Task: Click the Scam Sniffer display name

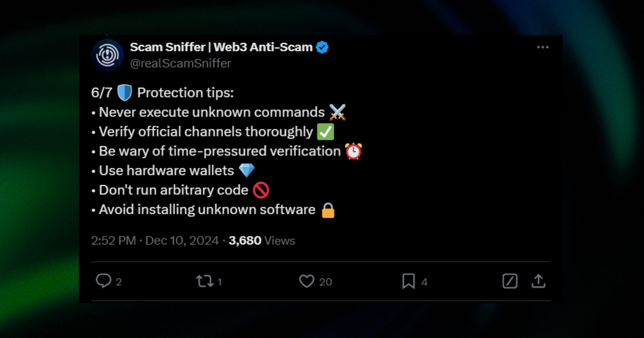Action: [x=221, y=47]
